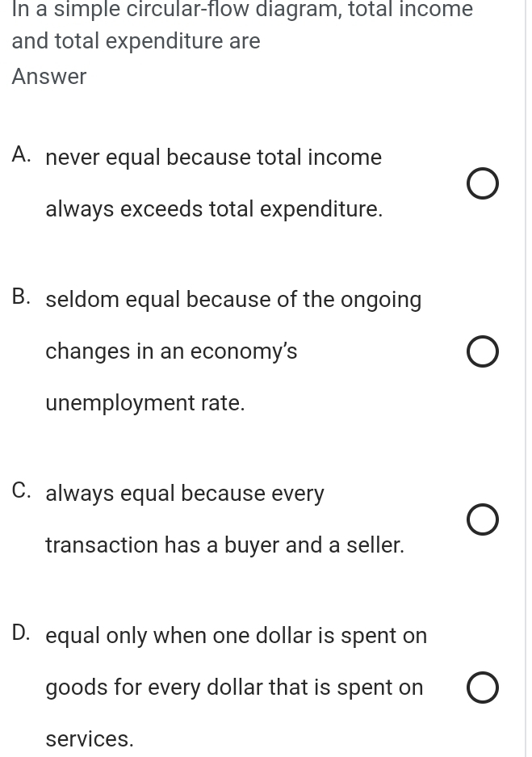Viewport: 532px width, 757px height.
Task: Click the word "services." in option D
Action: coord(90,739)
